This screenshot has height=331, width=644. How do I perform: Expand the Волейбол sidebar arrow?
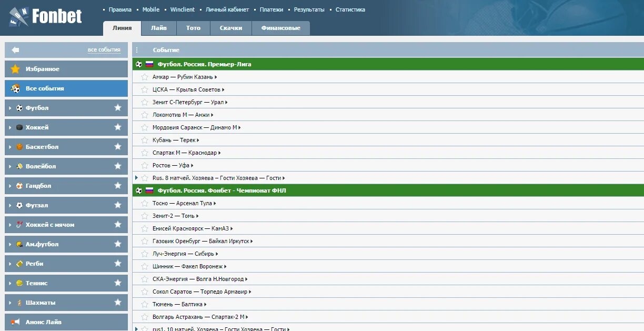coord(10,166)
